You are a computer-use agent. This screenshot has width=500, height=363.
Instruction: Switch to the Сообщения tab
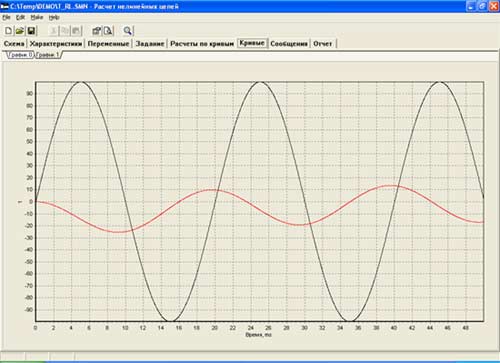289,44
